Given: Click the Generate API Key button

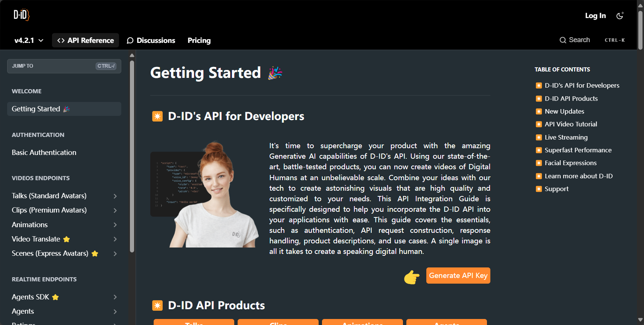Looking at the screenshot, I should click(x=458, y=275).
